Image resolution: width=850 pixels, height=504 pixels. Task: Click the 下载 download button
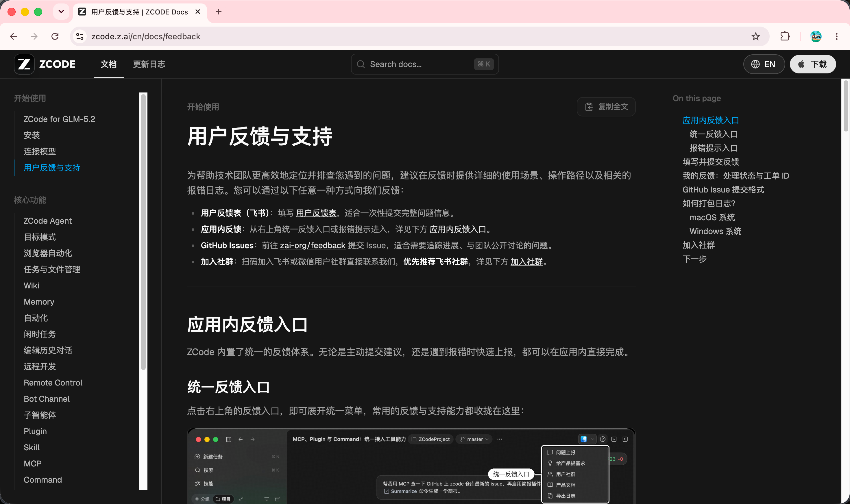(x=813, y=64)
